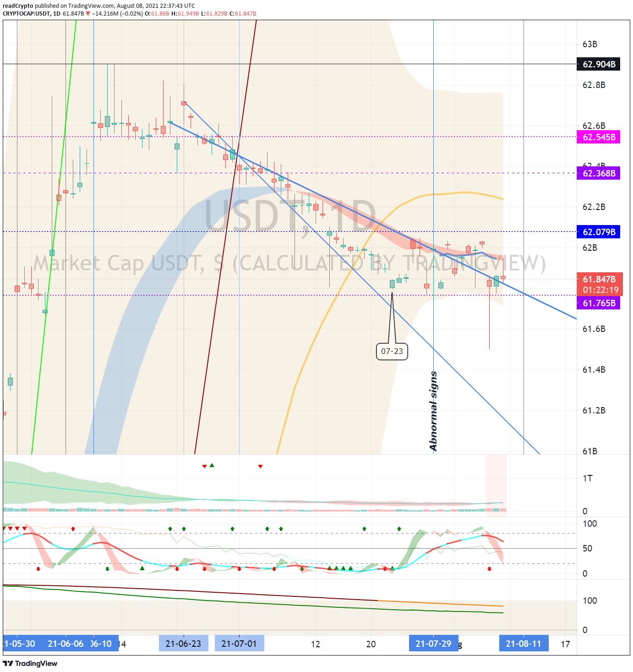This screenshot has width=633, height=672.
Task: Click the 21-08-11 date label
Action: point(524,644)
